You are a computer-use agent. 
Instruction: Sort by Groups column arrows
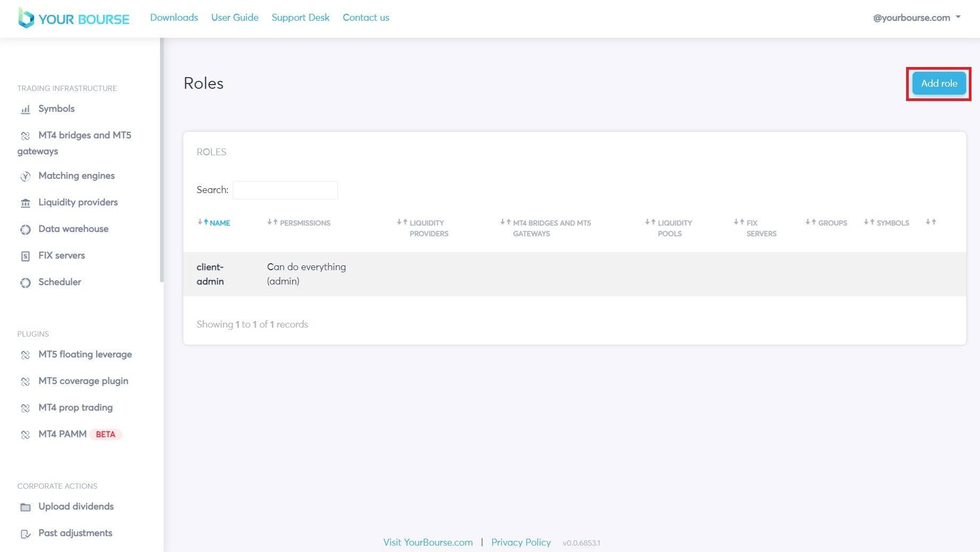coord(810,222)
